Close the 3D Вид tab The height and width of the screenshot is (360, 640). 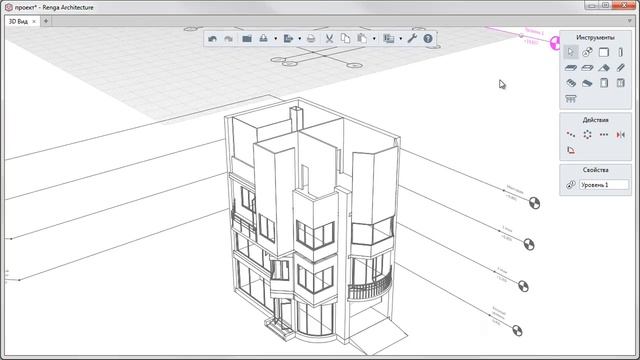[34, 21]
